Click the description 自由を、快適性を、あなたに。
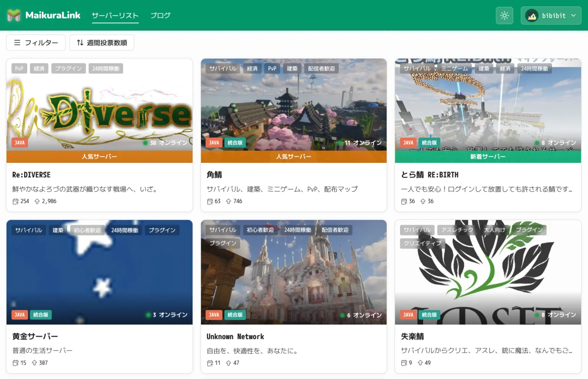Screen dimensions: 588x379 point(253,351)
